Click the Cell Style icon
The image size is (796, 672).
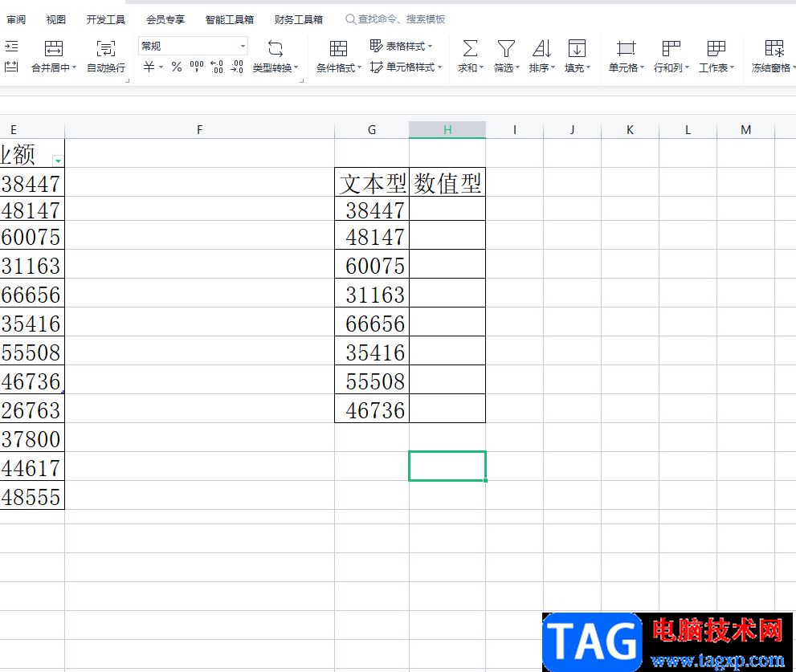pyautogui.click(x=377, y=67)
